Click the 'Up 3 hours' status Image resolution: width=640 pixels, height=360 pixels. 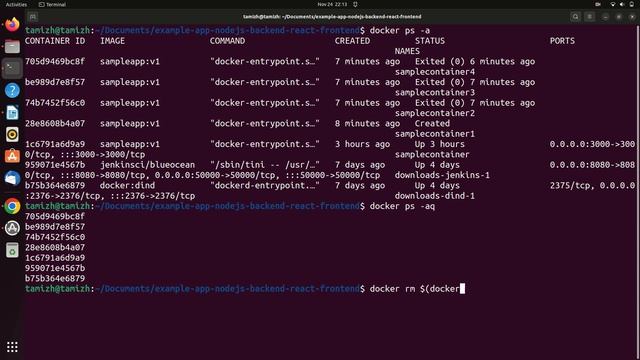tap(440, 144)
